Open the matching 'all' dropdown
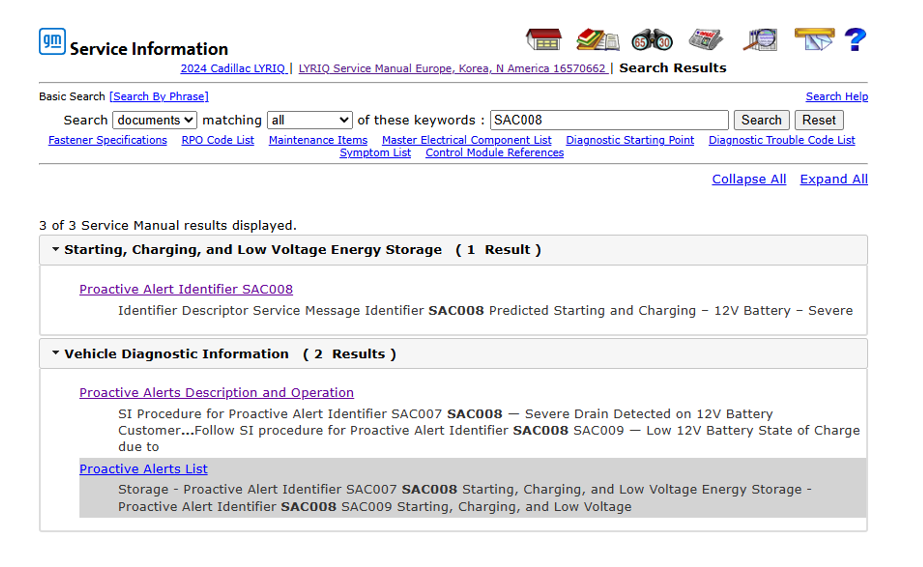 click(309, 120)
